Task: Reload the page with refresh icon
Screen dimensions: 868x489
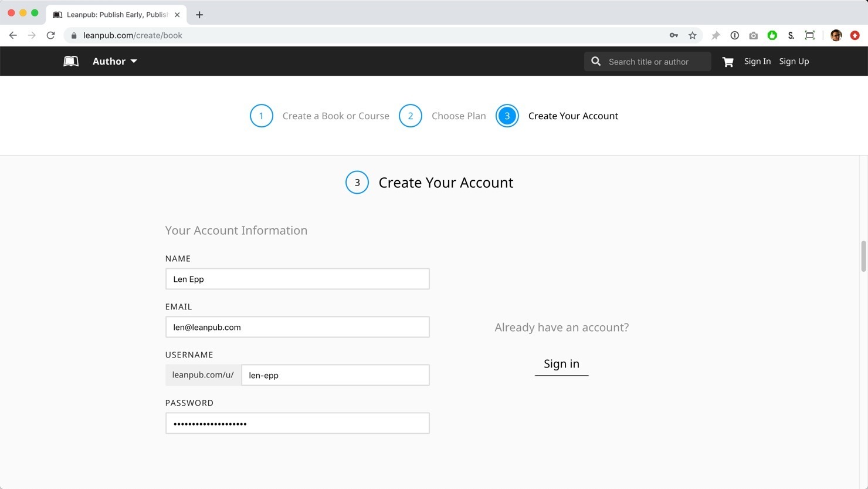Action: [51, 35]
